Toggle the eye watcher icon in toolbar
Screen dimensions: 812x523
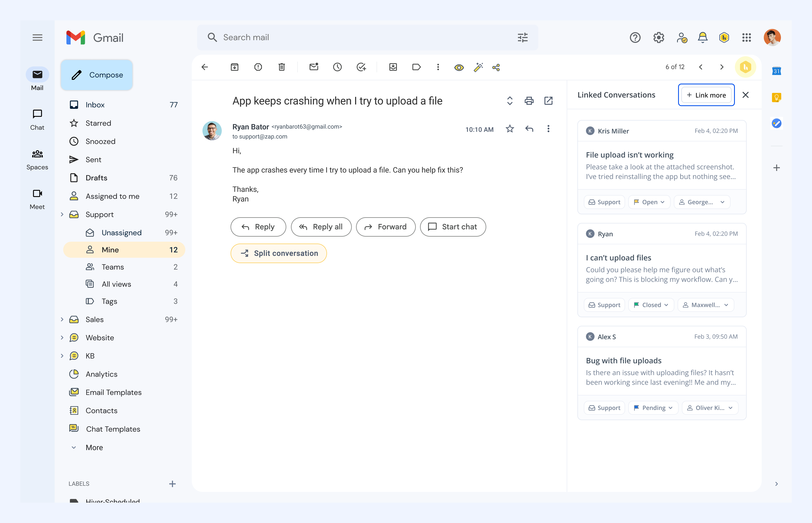pyautogui.click(x=459, y=68)
